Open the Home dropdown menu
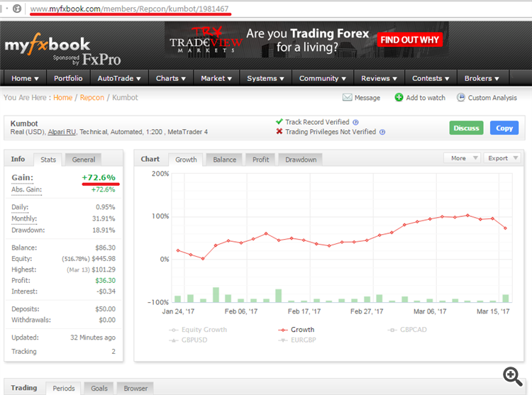Screen dimensions: 532x395 point(25,78)
